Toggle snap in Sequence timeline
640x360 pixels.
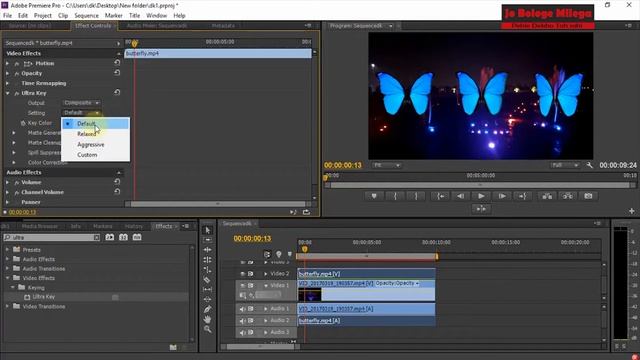pos(267,254)
